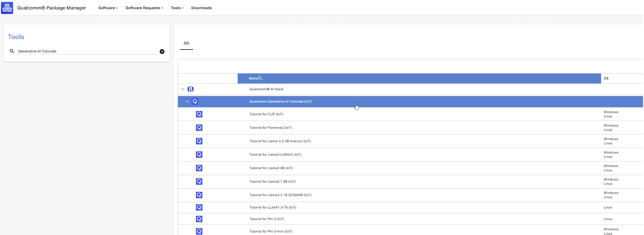Open Tutorial for CLIP (IoT)
The height and width of the screenshot is (235, 644).
(x=266, y=114)
